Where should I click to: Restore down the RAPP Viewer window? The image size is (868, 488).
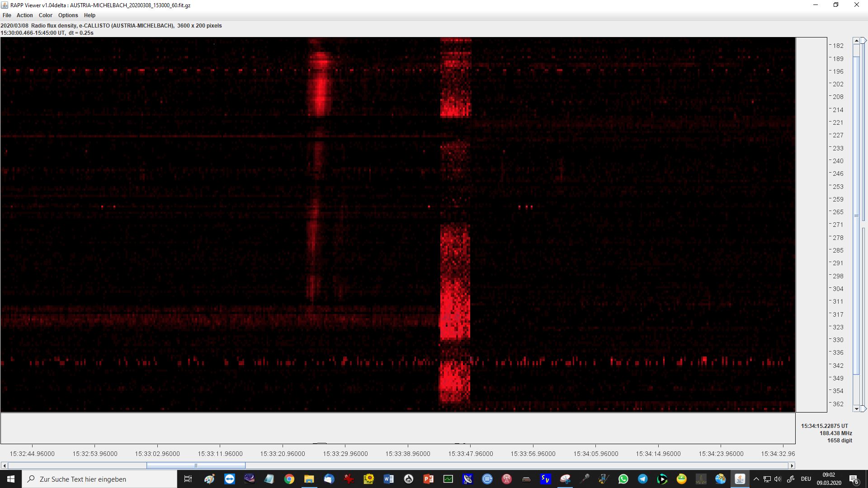(836, 5)
